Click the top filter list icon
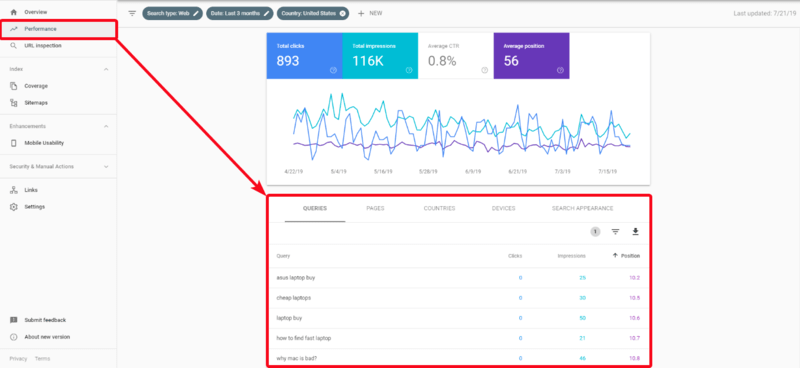Screen dimensions: 800x368 click(132, 13)
